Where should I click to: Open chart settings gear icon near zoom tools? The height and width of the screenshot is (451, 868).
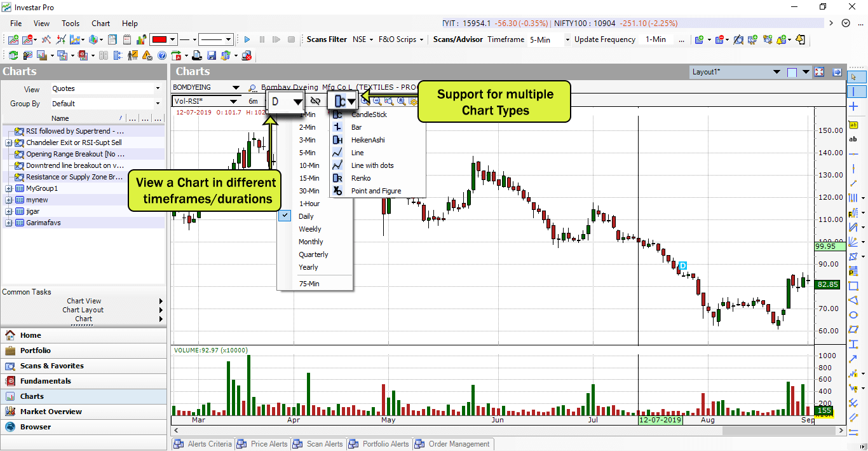413,101
